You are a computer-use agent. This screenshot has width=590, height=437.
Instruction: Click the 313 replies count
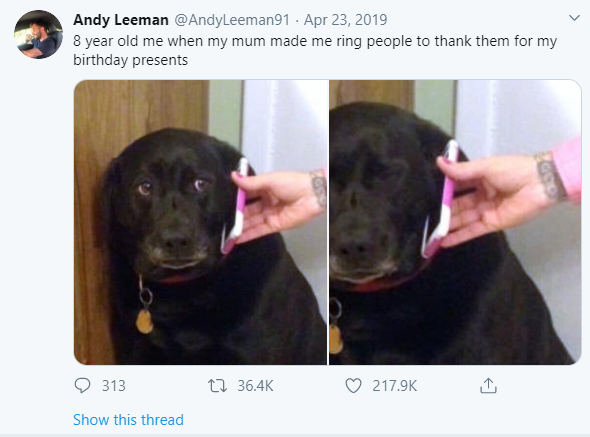click(x=114, y=386)
